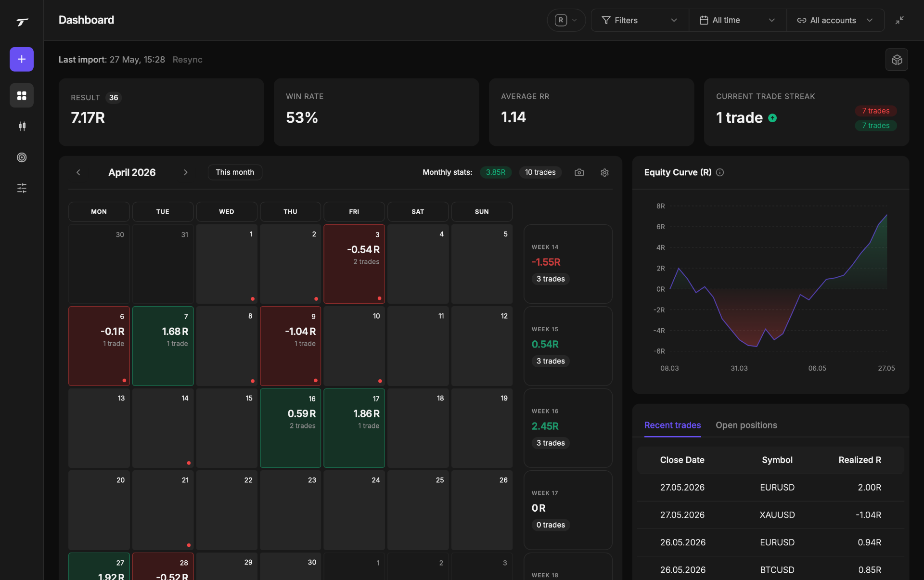
Task: Click the MON weekday header
Action: (x=99, y=212)
